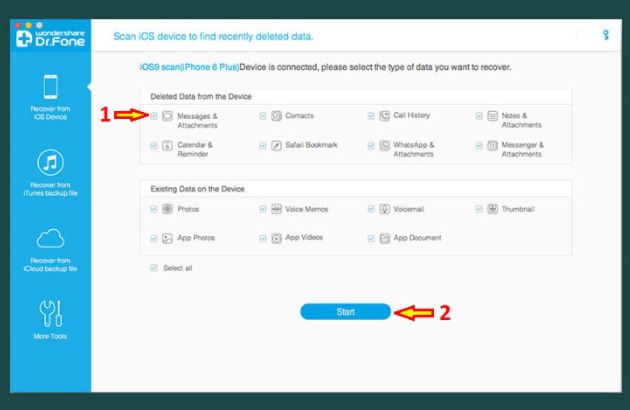Toggle the Voicemail checkbox
Viewport: 630px width, 410px height.
(371, 209)
